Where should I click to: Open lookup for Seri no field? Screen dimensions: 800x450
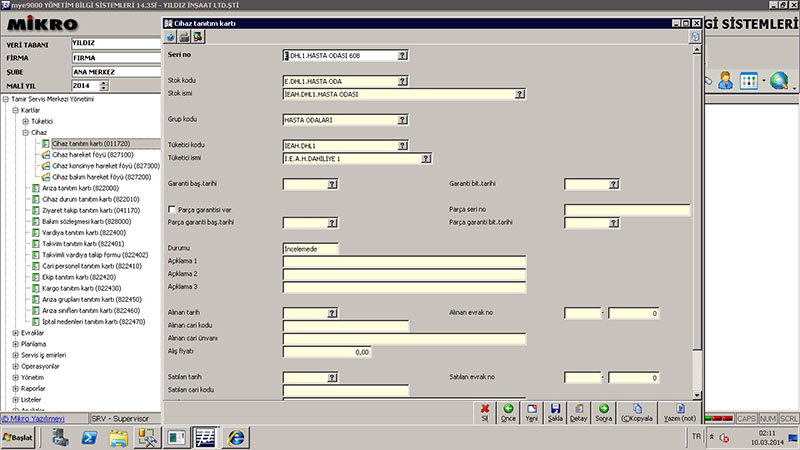coord(403,56)
